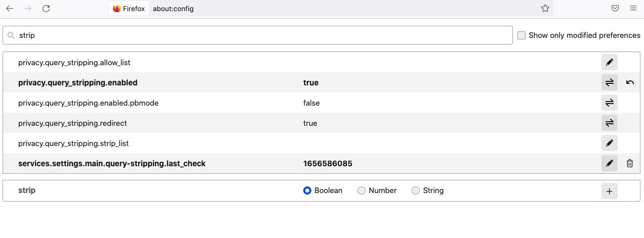Edit privacy.query_stripping.strip_list value

coord(610,143)
